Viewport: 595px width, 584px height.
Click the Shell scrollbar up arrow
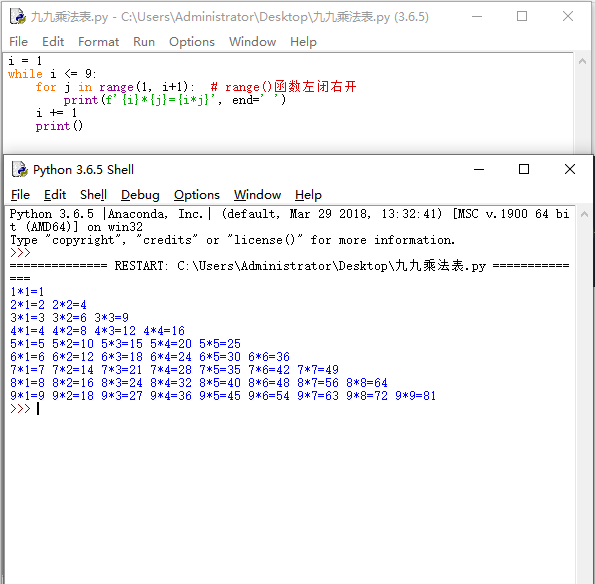584,214
